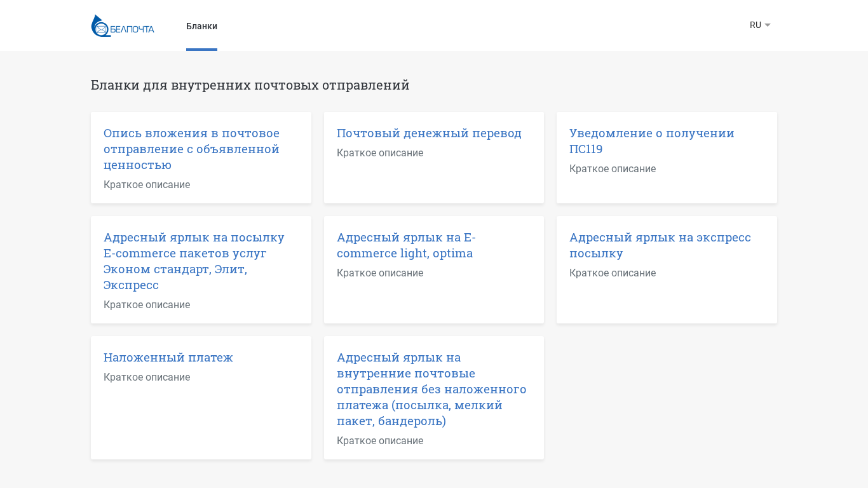
Task: Open Адресный ярлык на экспресс посылку
Action: point(660,245)
